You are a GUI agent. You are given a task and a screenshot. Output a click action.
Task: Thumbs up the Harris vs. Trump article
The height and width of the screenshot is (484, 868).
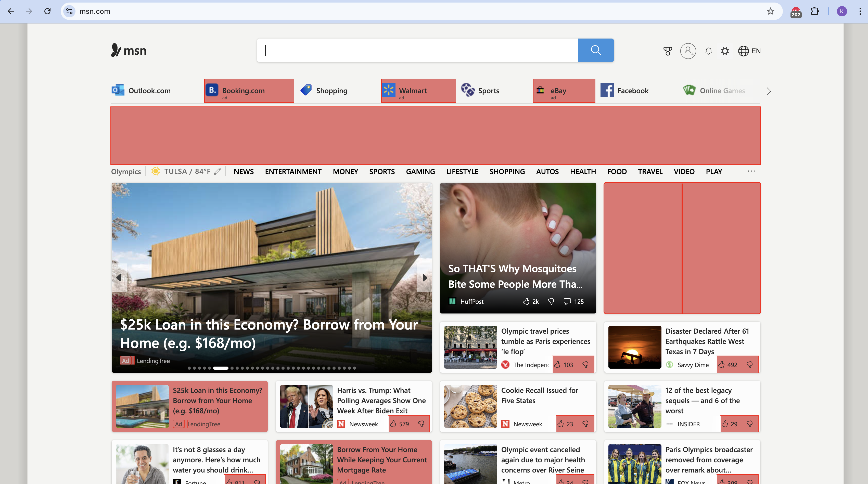(393, 424)
